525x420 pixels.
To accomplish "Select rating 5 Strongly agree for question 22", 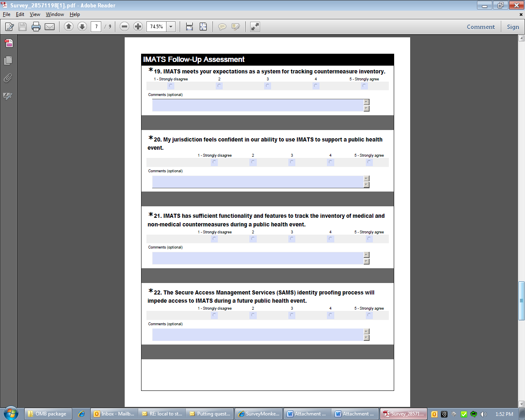I will [x=369, y=315].
